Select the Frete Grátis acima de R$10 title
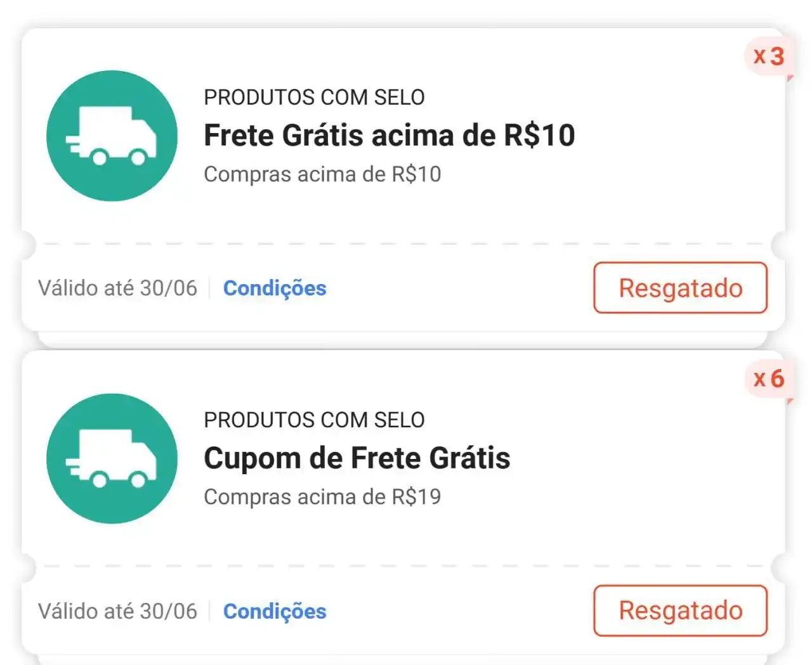This screenshot has width=812, height=665. [x=390, y=135]
